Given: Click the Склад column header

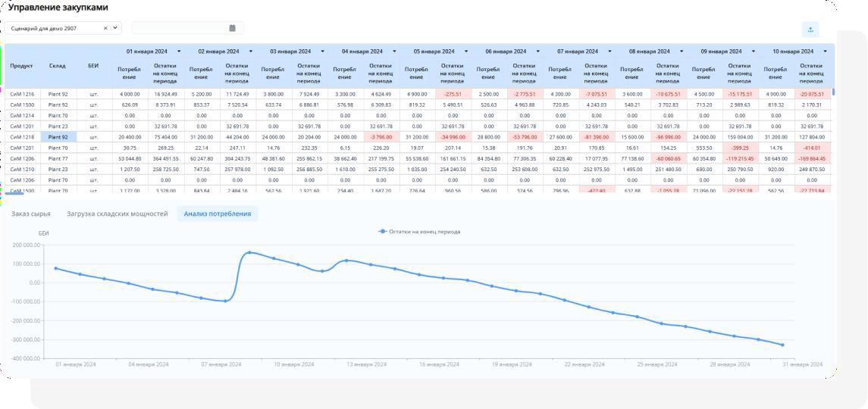Looking at the screenshot, I should (58, 66).
